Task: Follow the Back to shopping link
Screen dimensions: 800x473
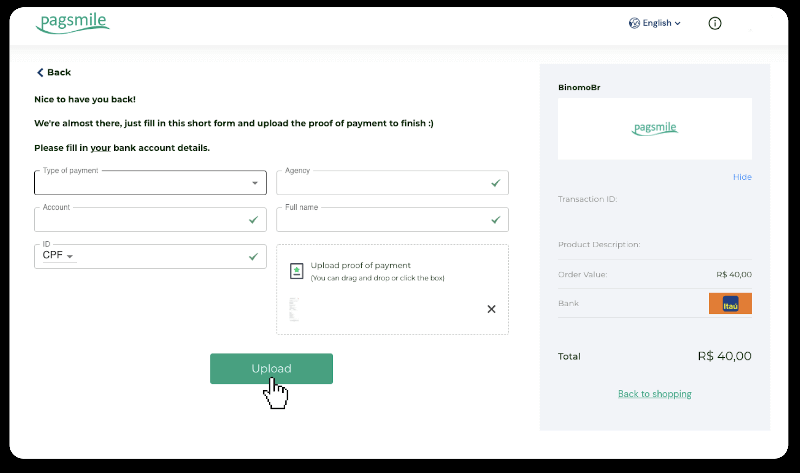Action: click(x=654, y=394)
